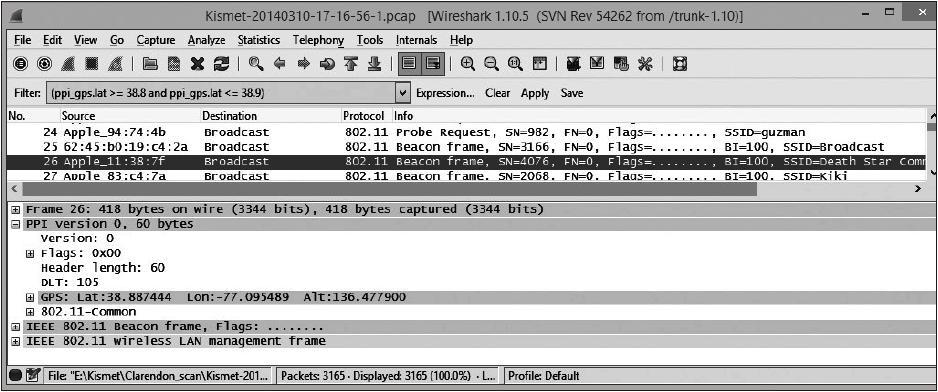
Task: Collapse the PPI version 0 node
Action: pos(15,224)
